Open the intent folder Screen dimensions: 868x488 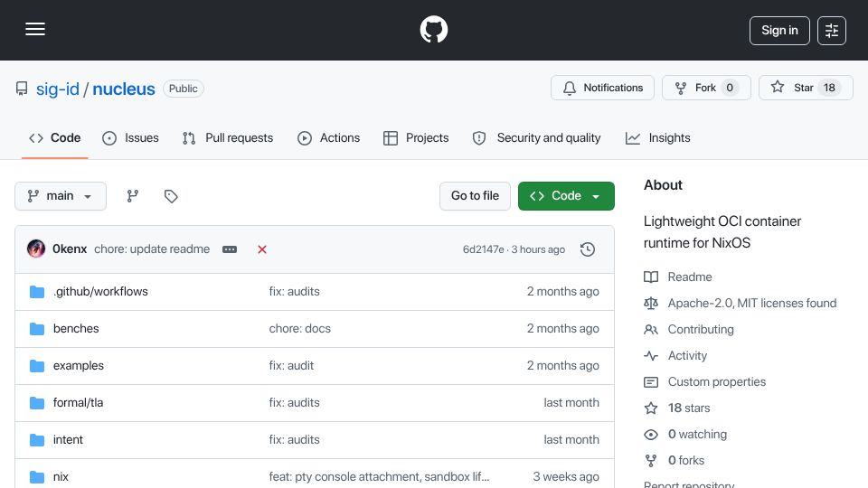click(68, 440)
